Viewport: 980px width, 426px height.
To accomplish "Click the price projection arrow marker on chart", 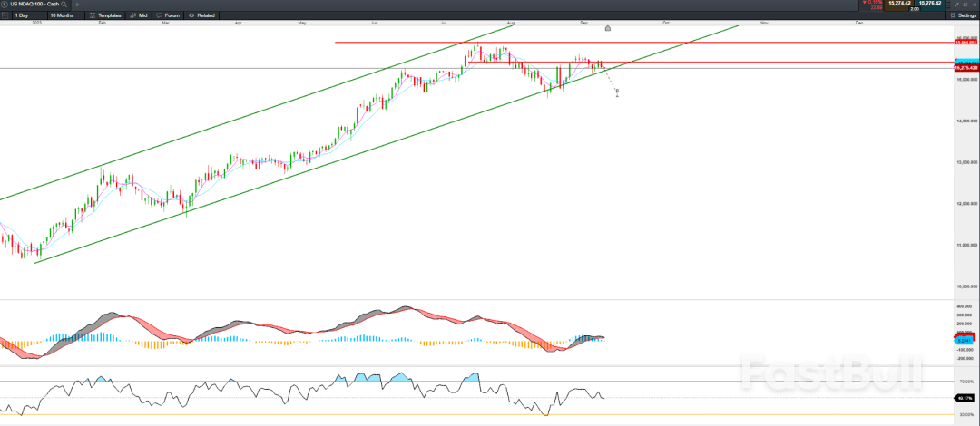I will pos(617,92).
